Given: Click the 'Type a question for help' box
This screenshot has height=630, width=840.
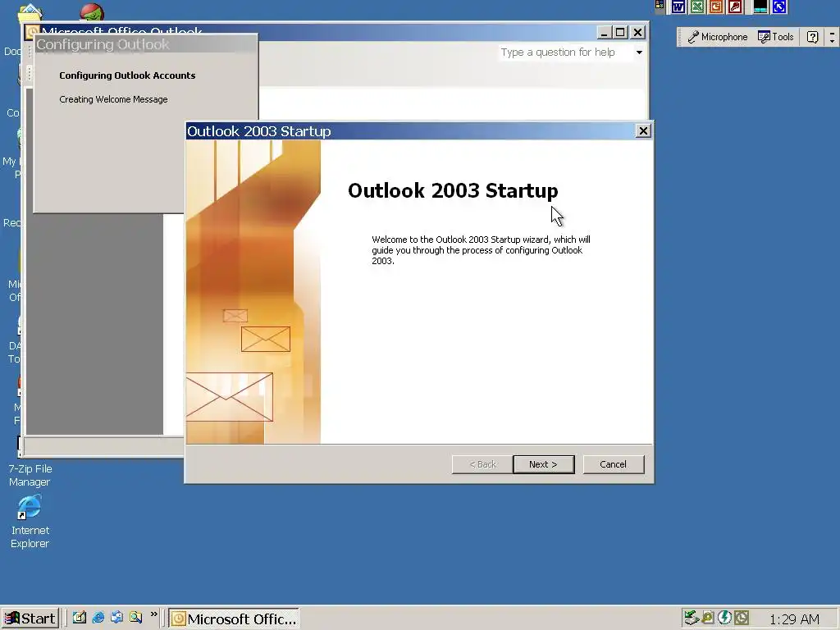Looking at the screenshot, I should click(565, 52).
